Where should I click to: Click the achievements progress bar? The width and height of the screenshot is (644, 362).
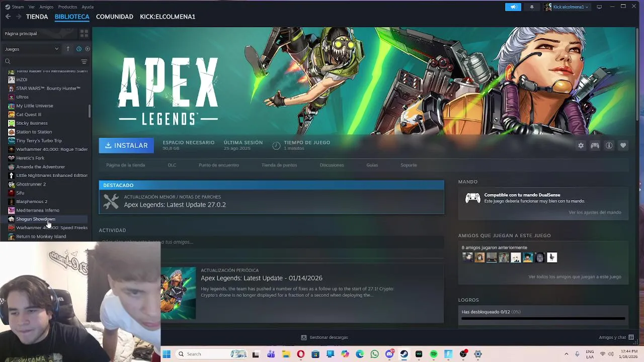pyautogui.click(x=543, y=318)
